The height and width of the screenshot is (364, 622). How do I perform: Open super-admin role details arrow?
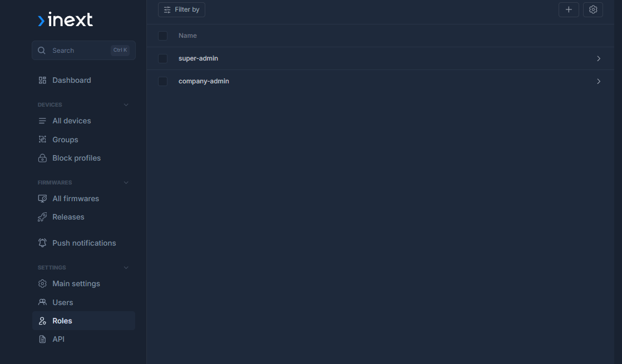(599, 58)
